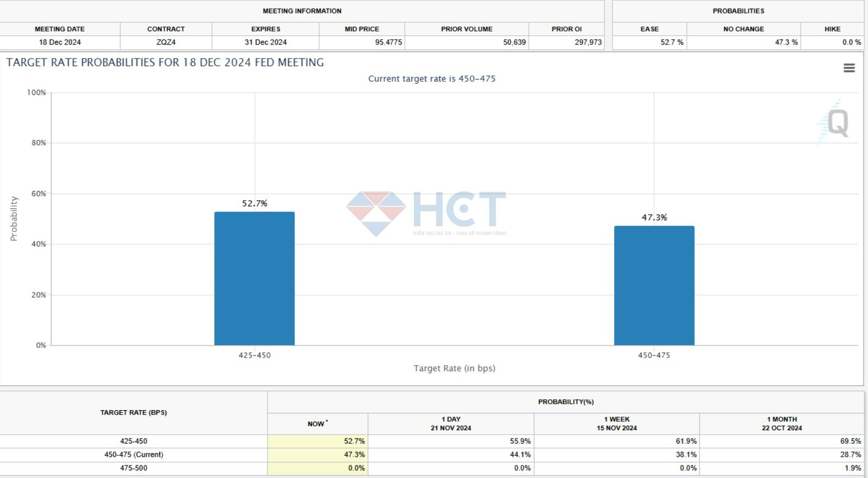
Task: Open the chart hamburger context menu
Action: point(849,68)
